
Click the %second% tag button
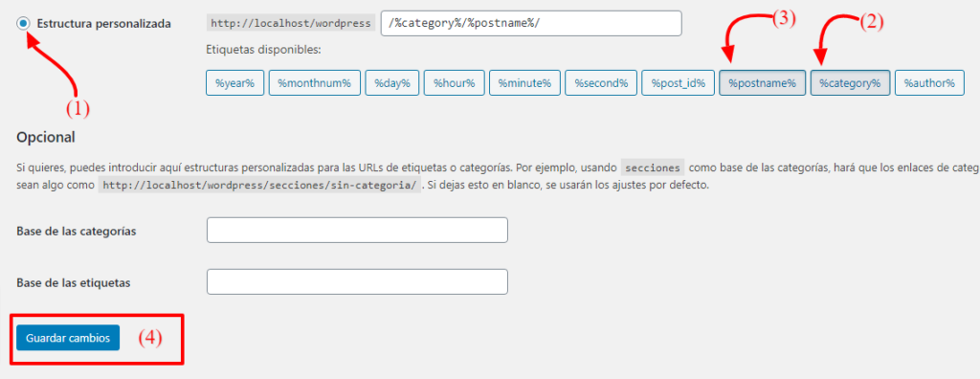click(x=601, y=82)
